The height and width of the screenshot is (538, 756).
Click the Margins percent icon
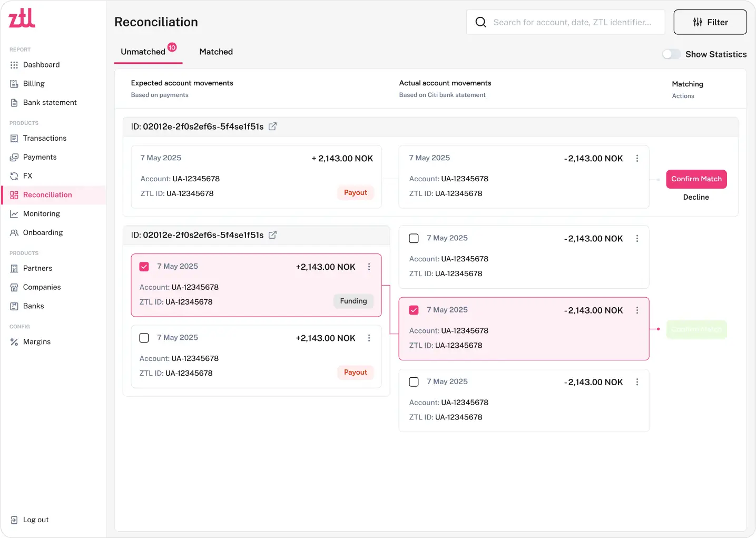coord(14,342)
